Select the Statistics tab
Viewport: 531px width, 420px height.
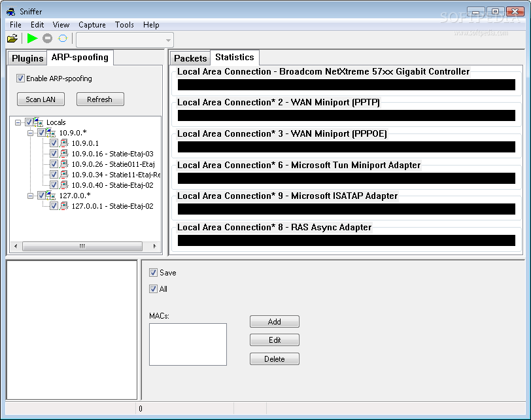tap(235, 57)
